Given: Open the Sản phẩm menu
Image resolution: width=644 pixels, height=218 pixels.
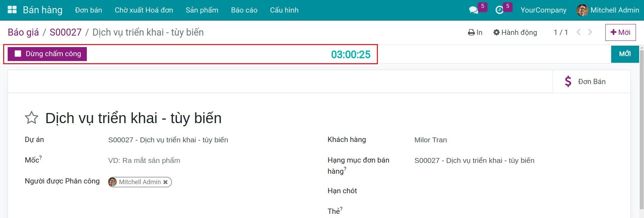Looking at the screenshot, I should 202,10.
